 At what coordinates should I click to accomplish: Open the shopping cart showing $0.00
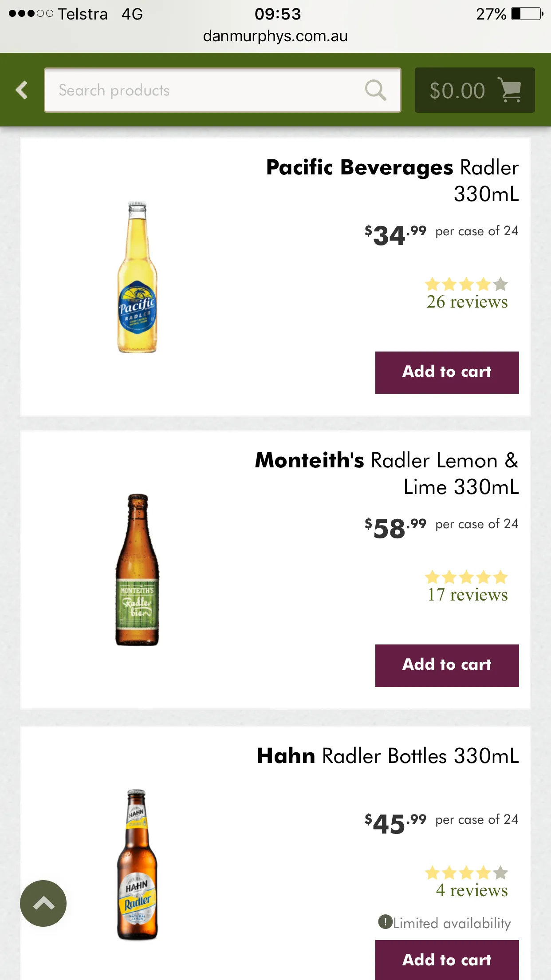coord(475,90)
